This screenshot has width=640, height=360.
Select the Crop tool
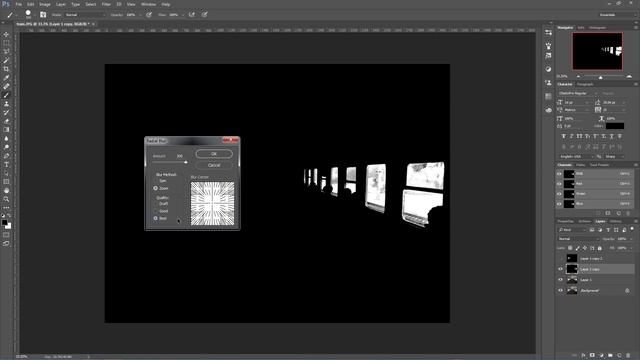pos(6,69)
